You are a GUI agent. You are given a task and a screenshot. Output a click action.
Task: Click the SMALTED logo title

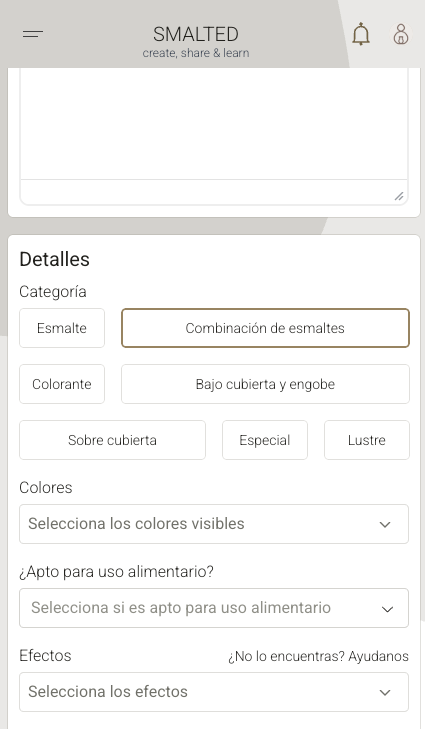[196, 34]
